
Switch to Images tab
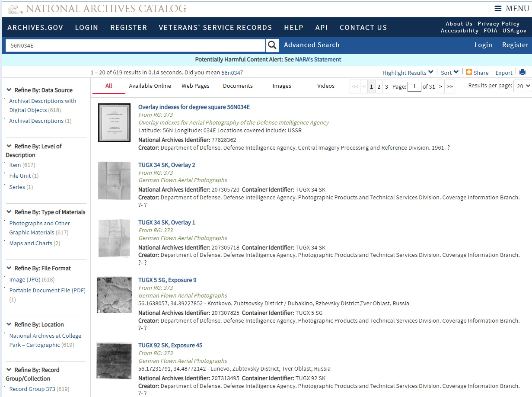click(x=282, y=86)
